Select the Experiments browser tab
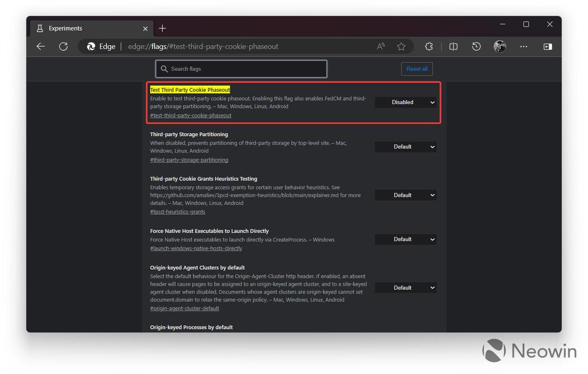The height and width of the screenshot is (374, 588). coord(86,28)
